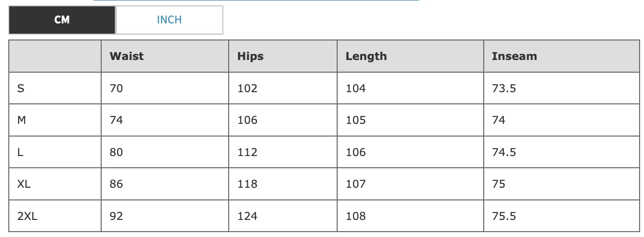
Task: Select the 2XL size row label
Action: point(27,216)
